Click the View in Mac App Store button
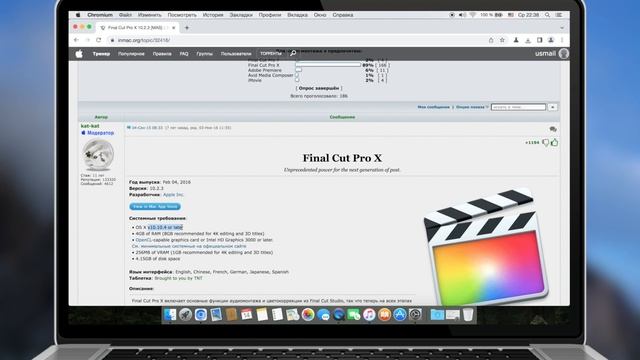Screen dimensions: 640x360 pyautogui.click(x=155, y=207)
